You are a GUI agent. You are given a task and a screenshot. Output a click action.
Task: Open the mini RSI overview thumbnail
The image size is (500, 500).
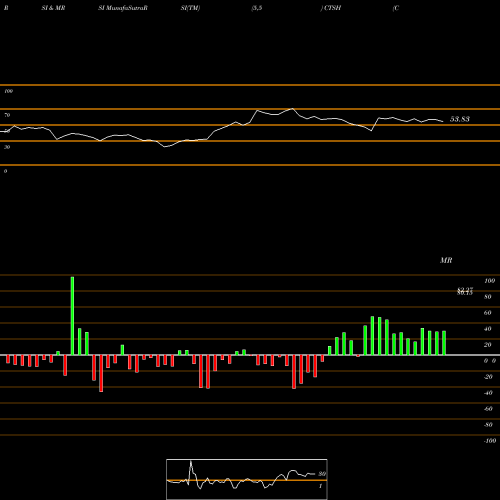point(247,479)
